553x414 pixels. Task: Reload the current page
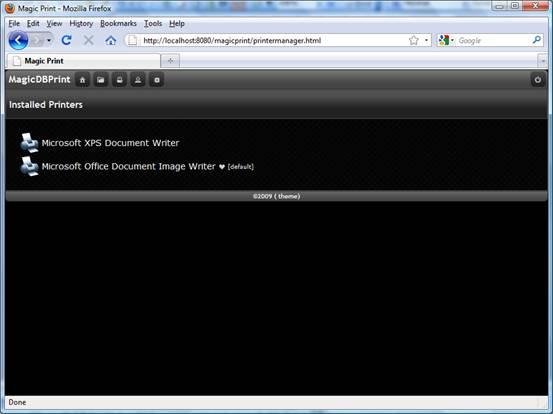66,40
